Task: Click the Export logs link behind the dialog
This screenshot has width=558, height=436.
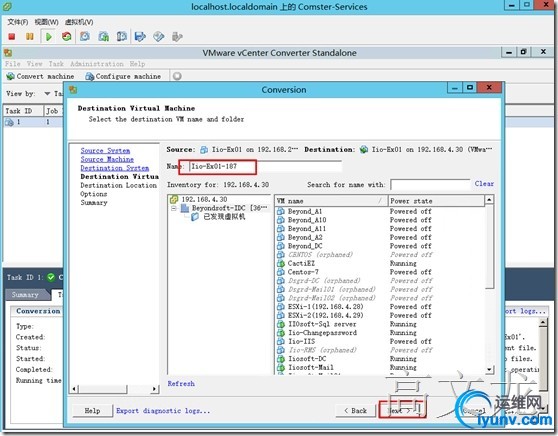Action: click(525, 311)
